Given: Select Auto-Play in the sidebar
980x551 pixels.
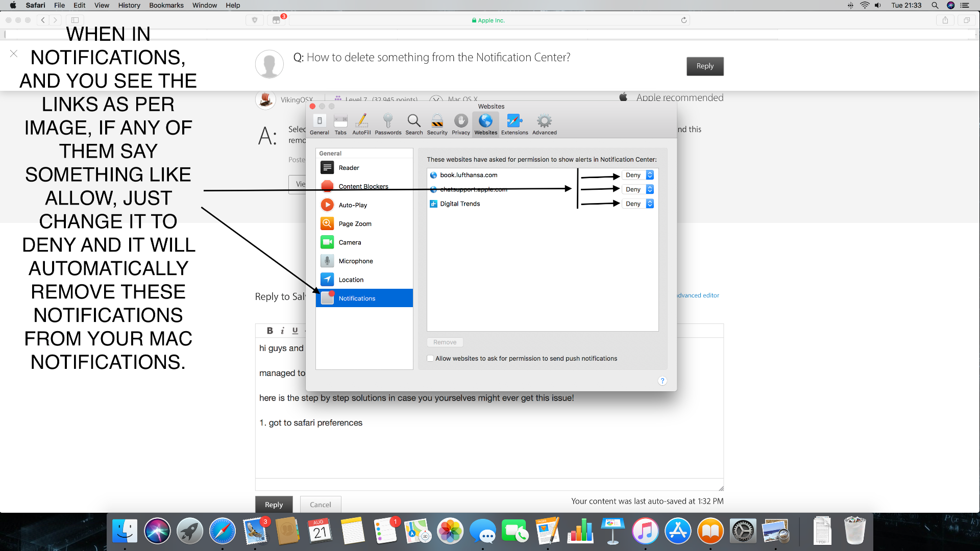Looking at the screenshot, I should [352, 205].
